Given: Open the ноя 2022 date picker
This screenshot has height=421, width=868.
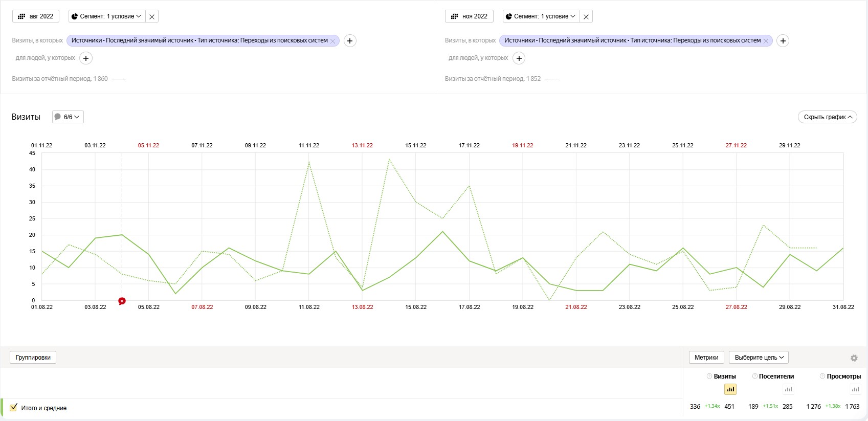Looking at the screenshot, I should [469, 16].
